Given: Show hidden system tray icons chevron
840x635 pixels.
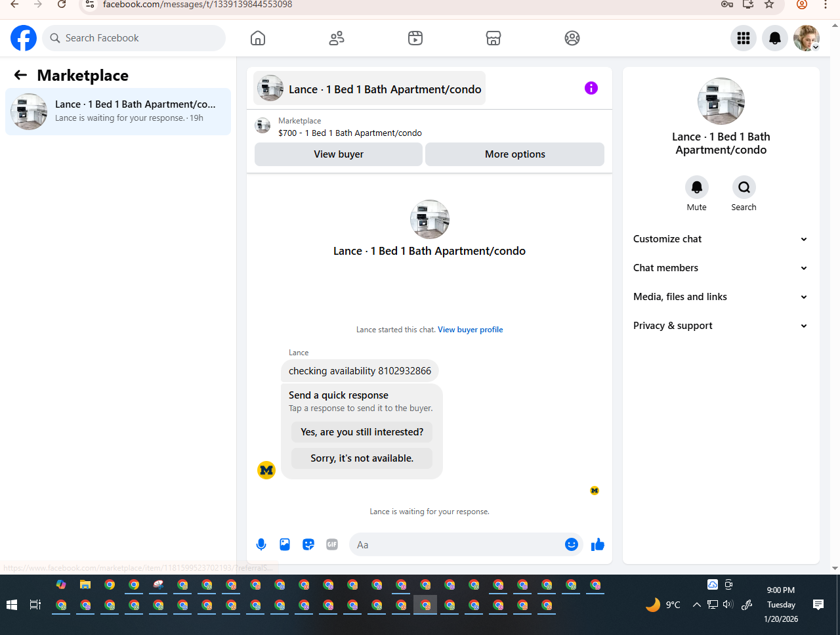Looking at the screenshot, I should [x=696, y=605].
